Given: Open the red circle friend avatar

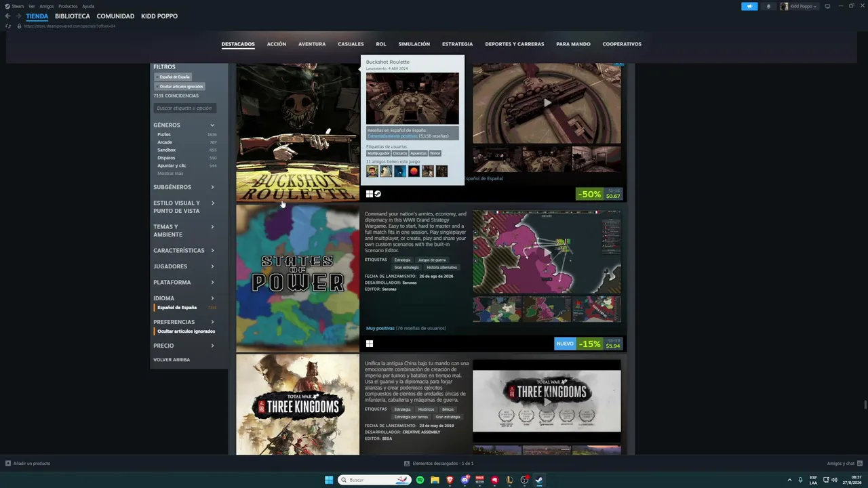Looking at the screenshot, I should (414, 171).
